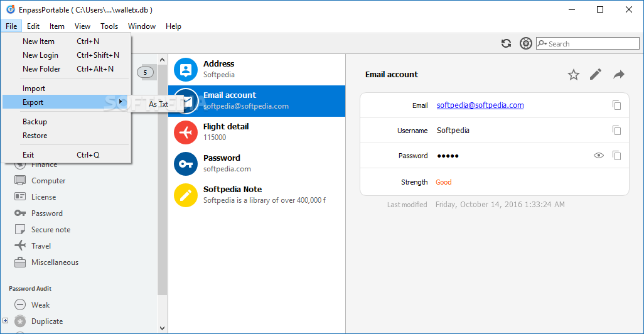Click Password category key icon in sidebar

coord(20,213)
